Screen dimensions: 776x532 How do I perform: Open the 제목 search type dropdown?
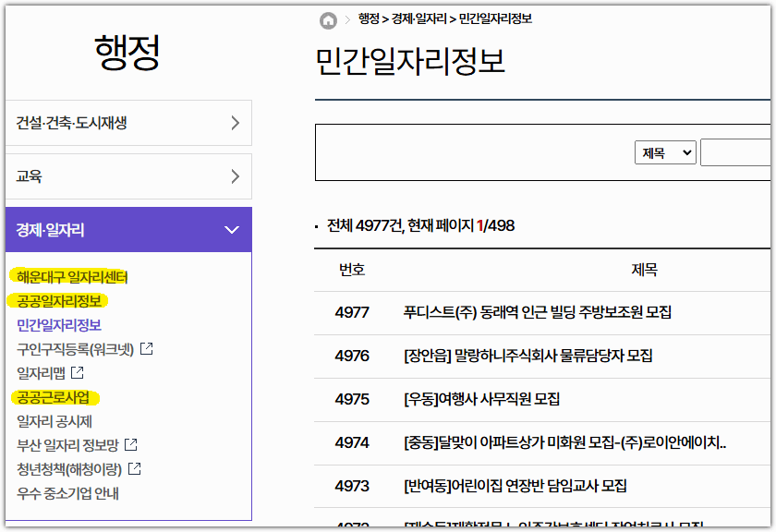point(665,152)
